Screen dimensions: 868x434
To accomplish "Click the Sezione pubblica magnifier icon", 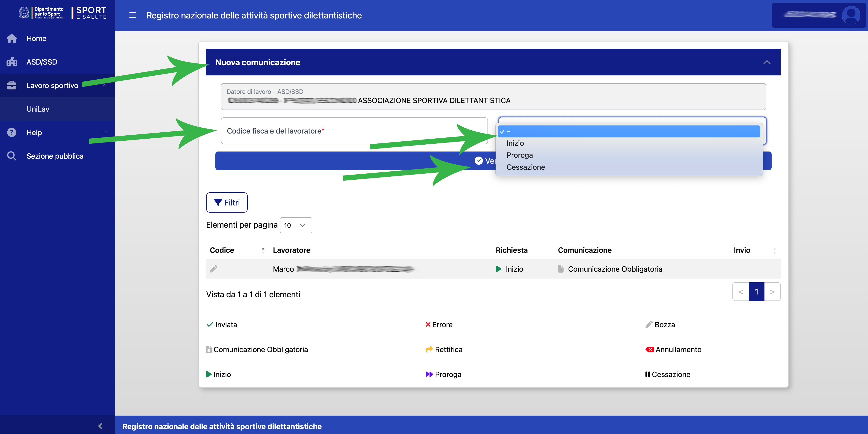I will (x=12, y=156).
